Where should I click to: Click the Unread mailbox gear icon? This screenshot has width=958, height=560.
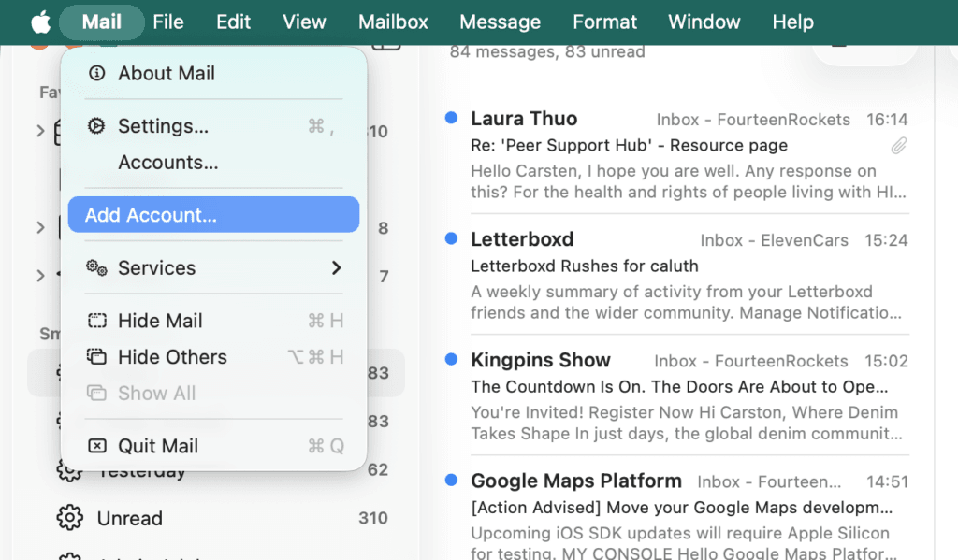pos(69,518)
